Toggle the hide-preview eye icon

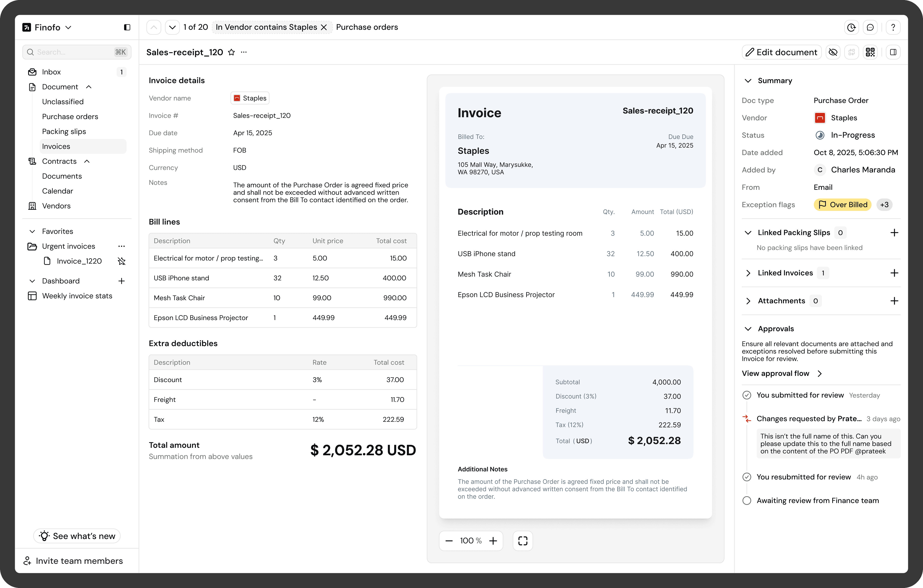(x=832, y=52)
